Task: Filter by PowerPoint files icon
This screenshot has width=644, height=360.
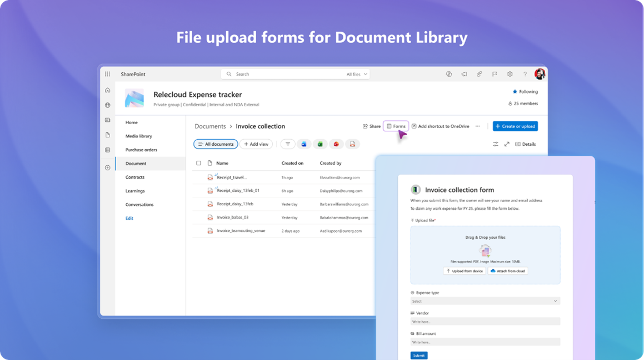Action: click(x=336, y=144)
